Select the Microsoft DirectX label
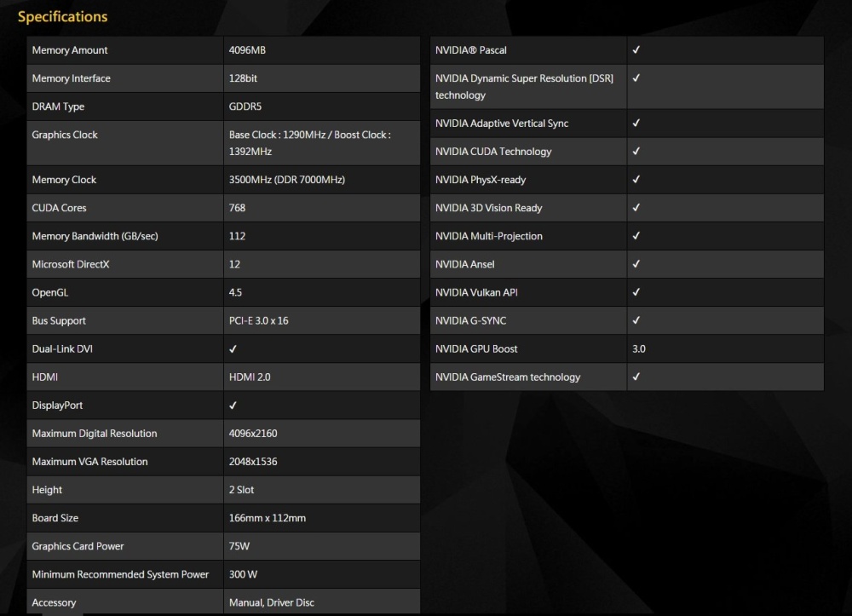852x616 pixels. pos(71,264)
